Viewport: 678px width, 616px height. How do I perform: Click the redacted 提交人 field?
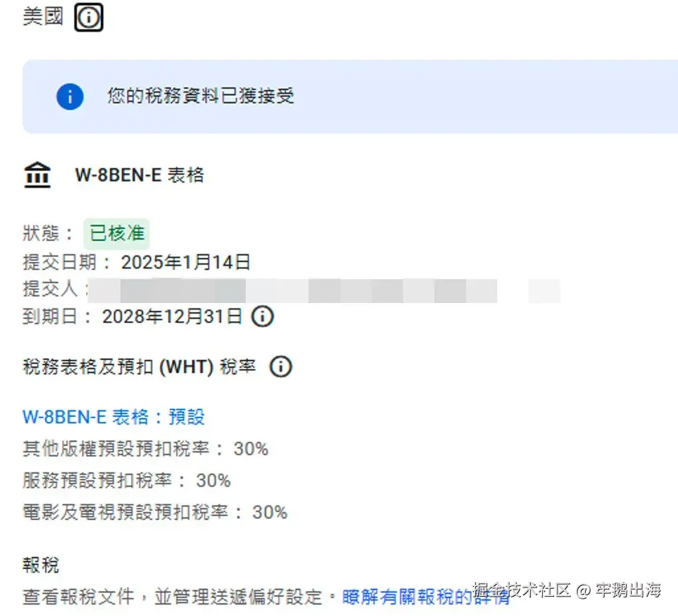coord(298,289)
